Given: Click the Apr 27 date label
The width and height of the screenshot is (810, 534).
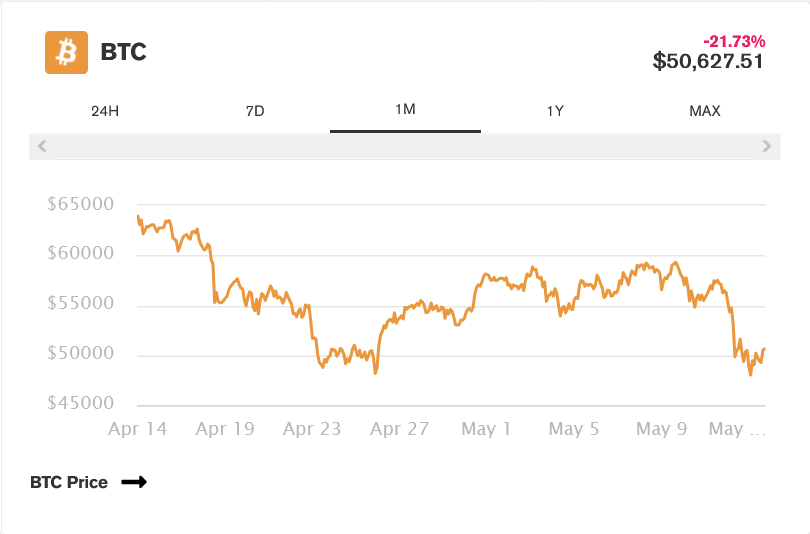Looking at the screenshot, I should click(x=399, y=429).
